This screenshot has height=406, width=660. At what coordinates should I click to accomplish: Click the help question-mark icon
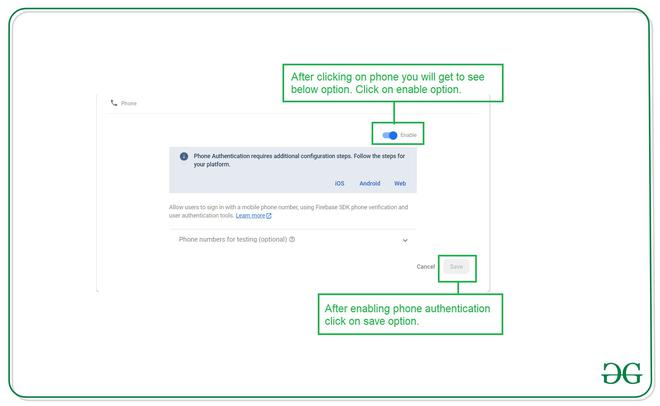[292, 239]
